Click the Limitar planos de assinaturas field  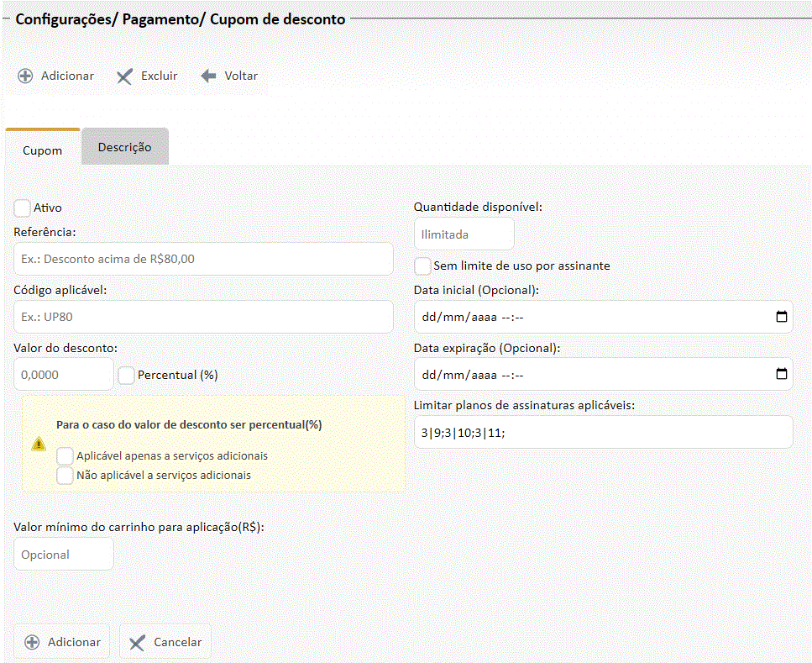click(603, 433)
